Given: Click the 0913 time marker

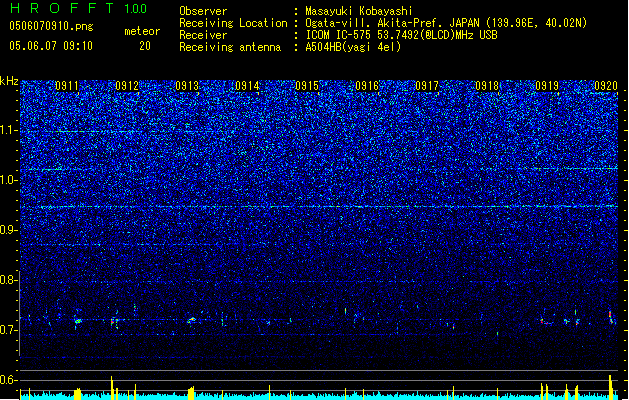Looking at the screenshot, I should click(x=187, y=86).
